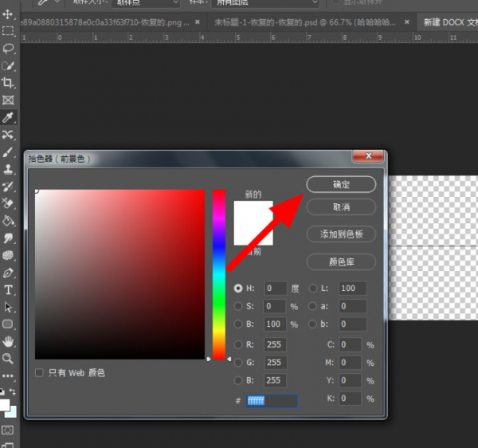Swap foreground and background colors
478x448 pixels.
12,391
